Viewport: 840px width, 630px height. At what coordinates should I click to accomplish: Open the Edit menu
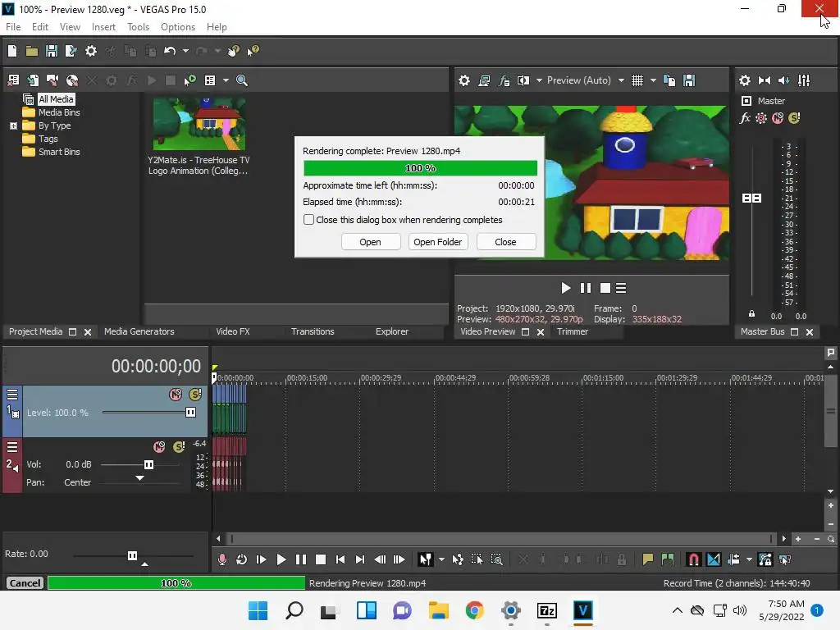click(x=40, y=27)
